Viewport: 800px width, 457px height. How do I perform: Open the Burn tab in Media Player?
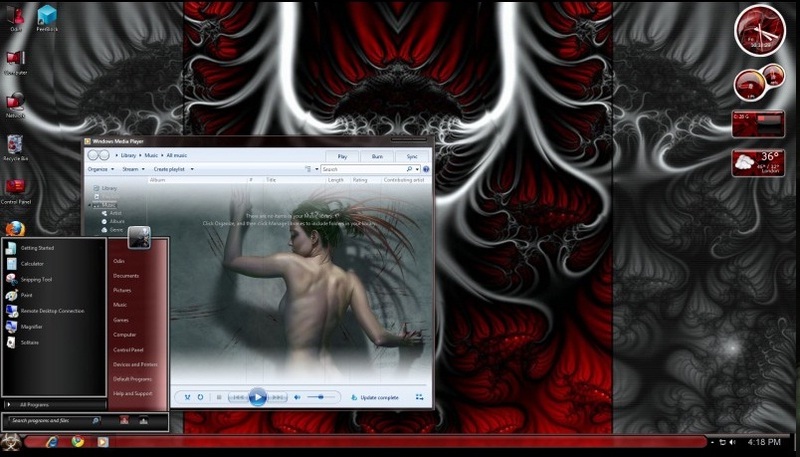tap(377, 157)
